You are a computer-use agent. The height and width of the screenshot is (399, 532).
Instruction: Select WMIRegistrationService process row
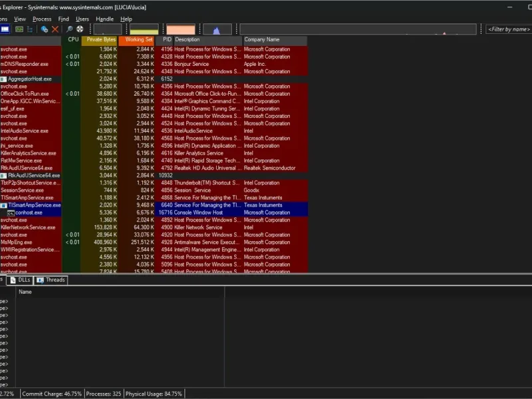[x=154, y=250]
